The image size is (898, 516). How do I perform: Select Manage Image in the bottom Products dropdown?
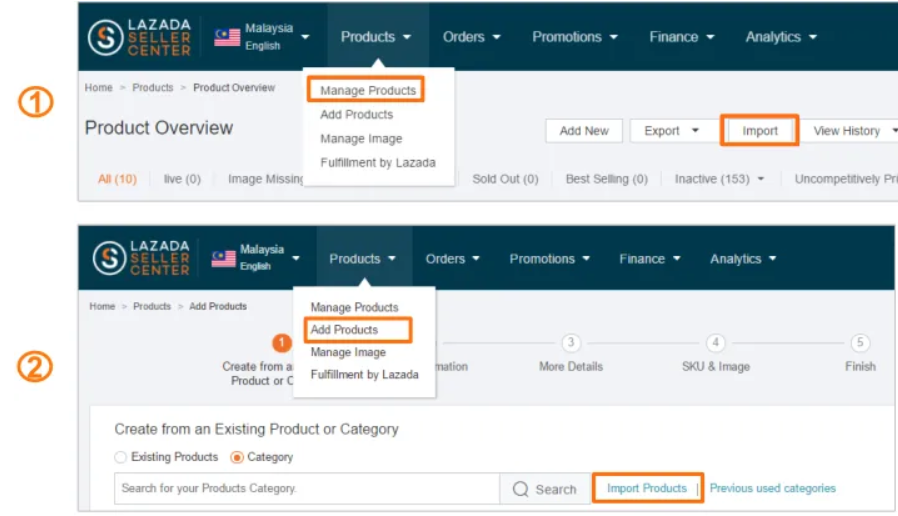point(348,352)
